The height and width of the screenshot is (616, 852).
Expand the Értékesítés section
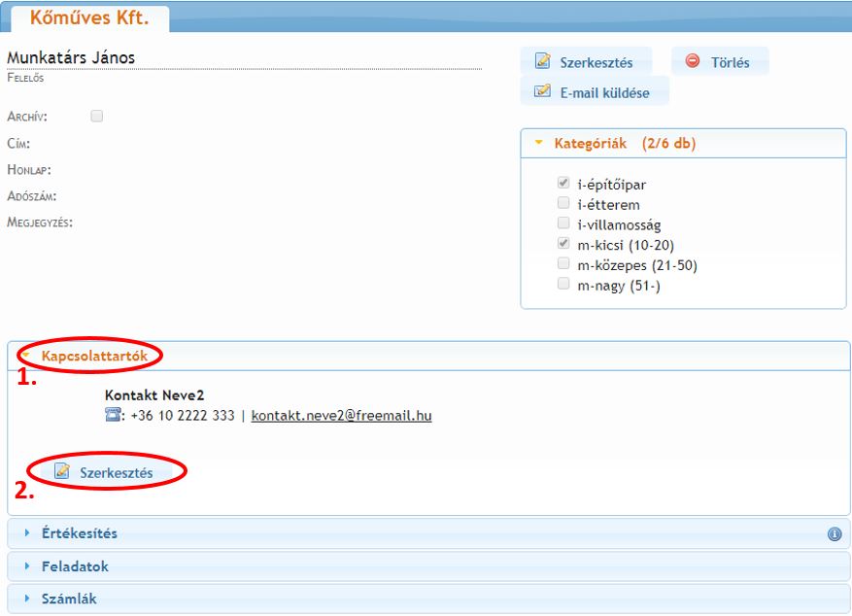[79, 533]
